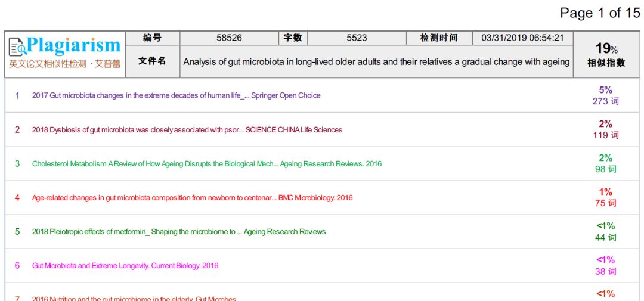Click the 编号 header cell
644x301 pixels.
point(153,38)
